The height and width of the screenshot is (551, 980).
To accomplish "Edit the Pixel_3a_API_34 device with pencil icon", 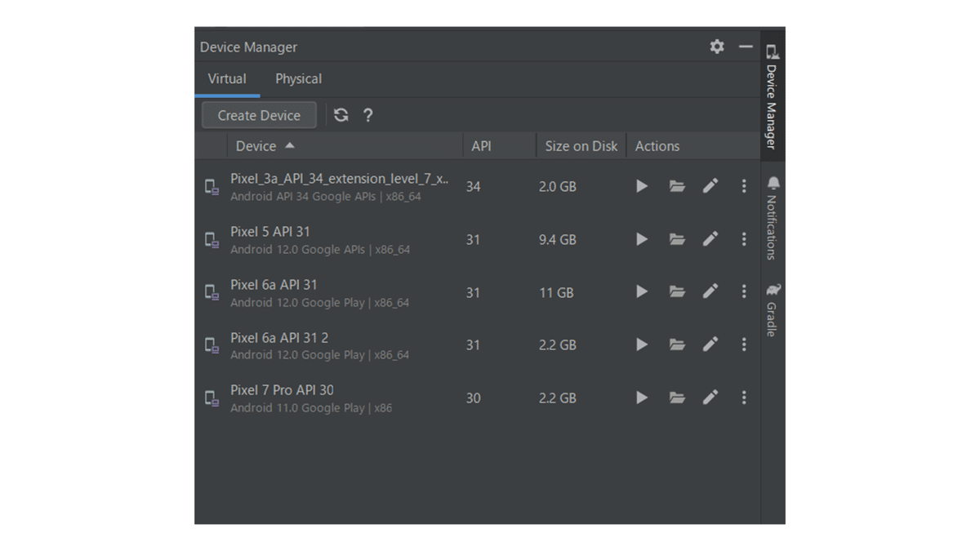I will (x=710, y=186).
